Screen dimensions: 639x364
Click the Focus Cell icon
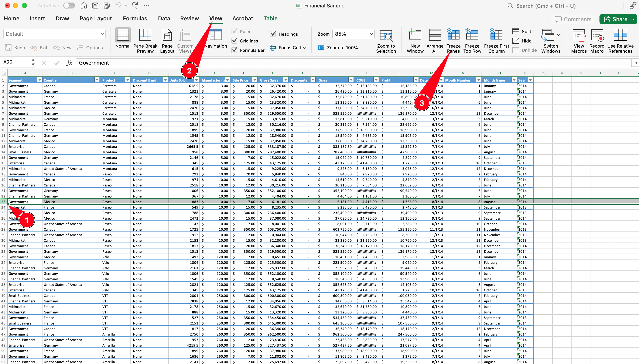pos(273,48)
